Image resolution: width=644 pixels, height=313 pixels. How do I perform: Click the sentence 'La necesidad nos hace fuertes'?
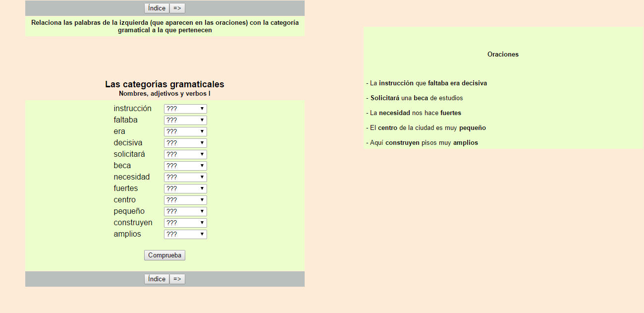tap(414, 113)
